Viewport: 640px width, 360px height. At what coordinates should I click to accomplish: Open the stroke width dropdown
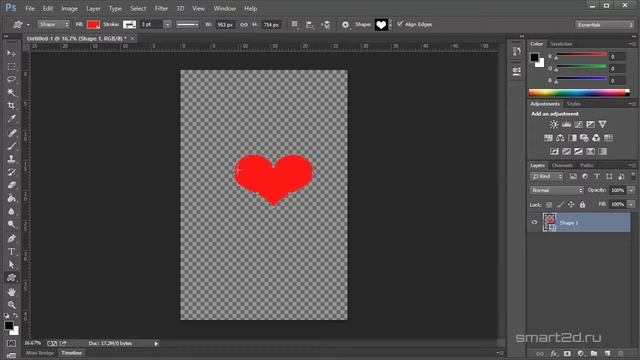click(167, 24)
